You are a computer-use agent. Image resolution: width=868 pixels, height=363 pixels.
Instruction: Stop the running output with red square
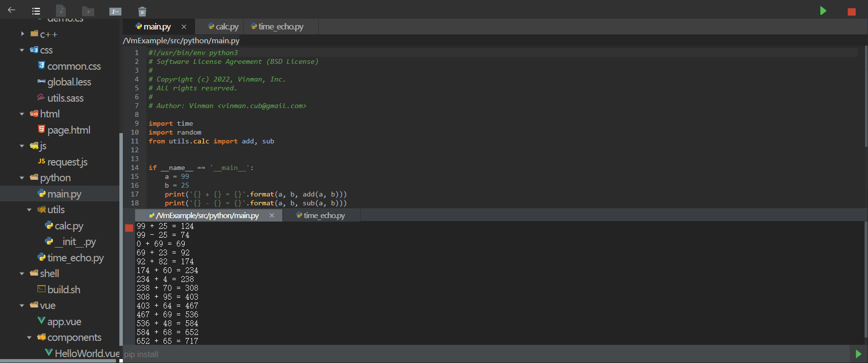(129, 228)
